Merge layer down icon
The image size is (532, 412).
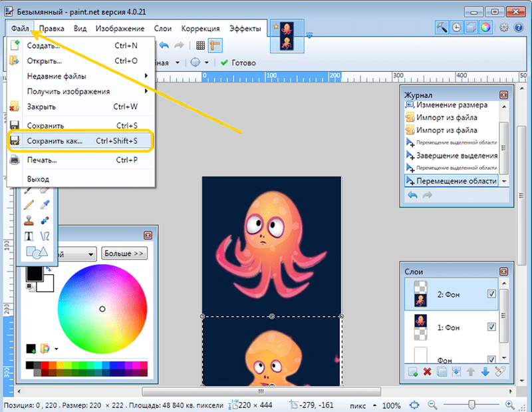pos(456,372)
